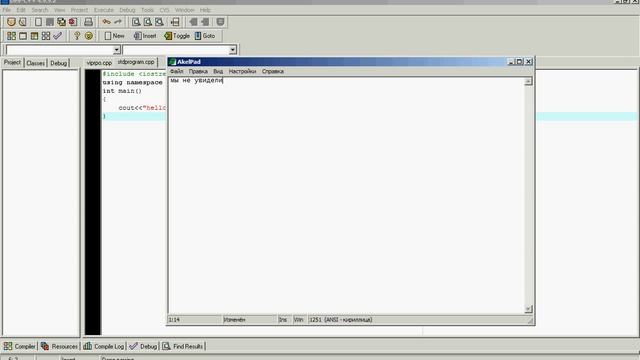The height and width of the screenshot is (360, 640).
Task: Click the yellow about icon
Action: (89, 36)
